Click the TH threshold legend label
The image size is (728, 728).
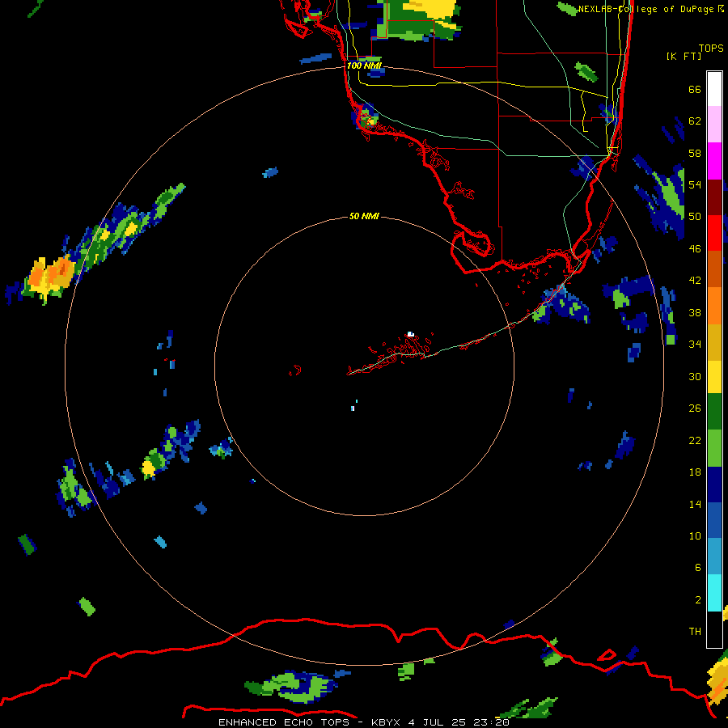click(695, 632)
